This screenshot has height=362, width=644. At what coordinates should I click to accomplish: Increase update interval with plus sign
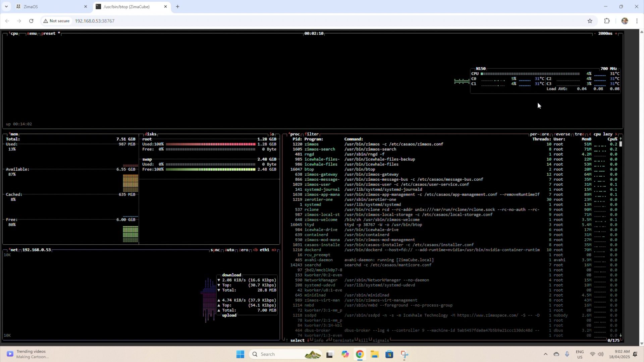point(616,34)
